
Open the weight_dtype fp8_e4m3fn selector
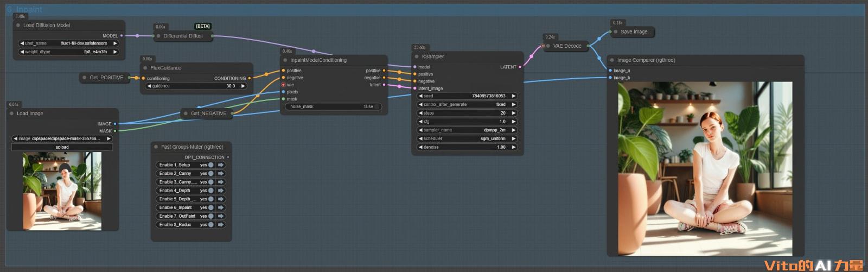[68, 52]
